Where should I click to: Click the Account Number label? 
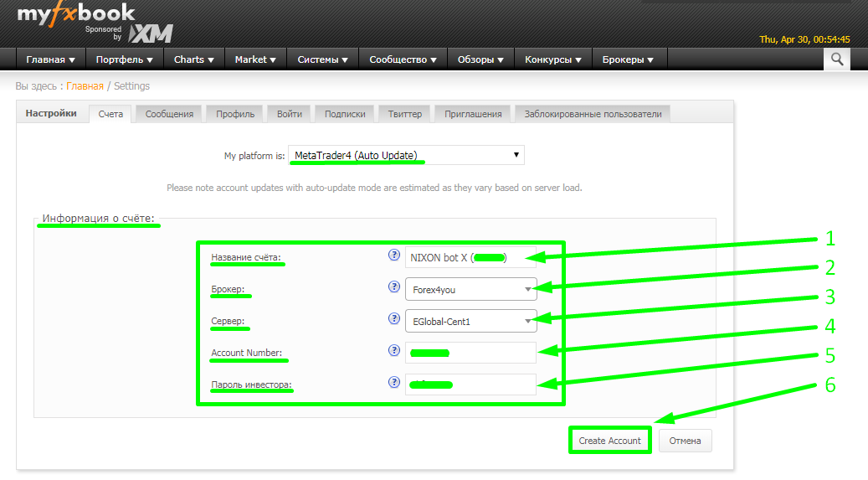tap(246, 353)
